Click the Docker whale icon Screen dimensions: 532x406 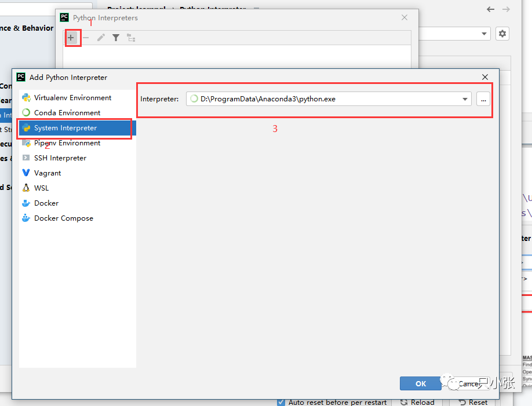26,203
